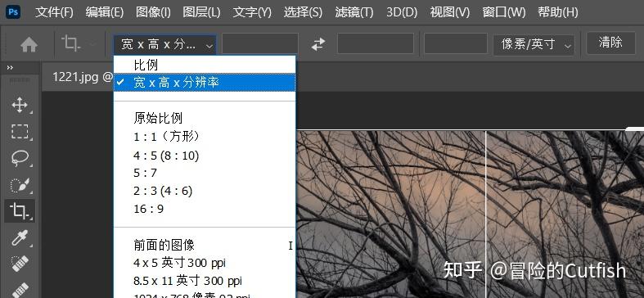Expand the toolbar with double-arrow icon
This screenshot has width=644, height=298.
tap(10, 67)
